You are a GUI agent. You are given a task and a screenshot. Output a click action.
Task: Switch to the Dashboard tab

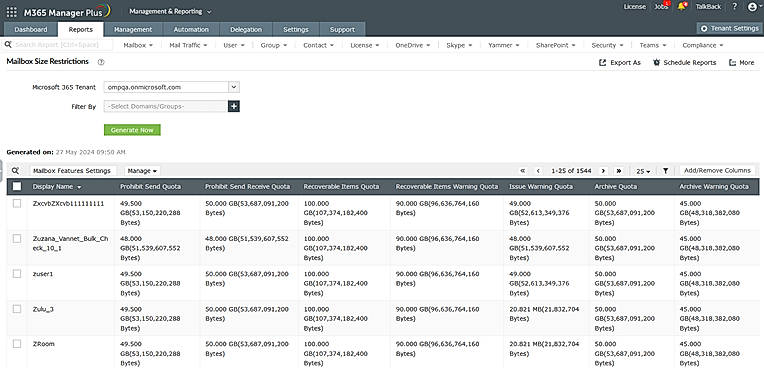(31, 29)
